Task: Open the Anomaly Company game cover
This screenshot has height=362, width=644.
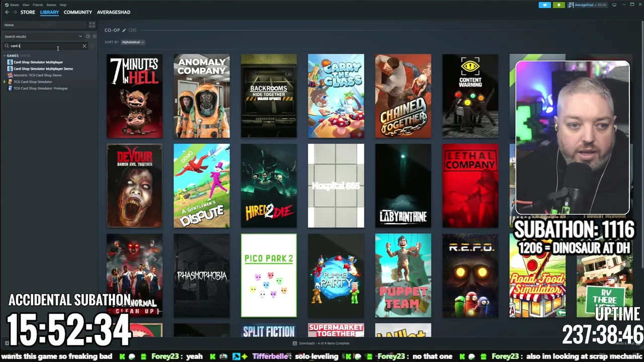Action: (x=202, y=96)
